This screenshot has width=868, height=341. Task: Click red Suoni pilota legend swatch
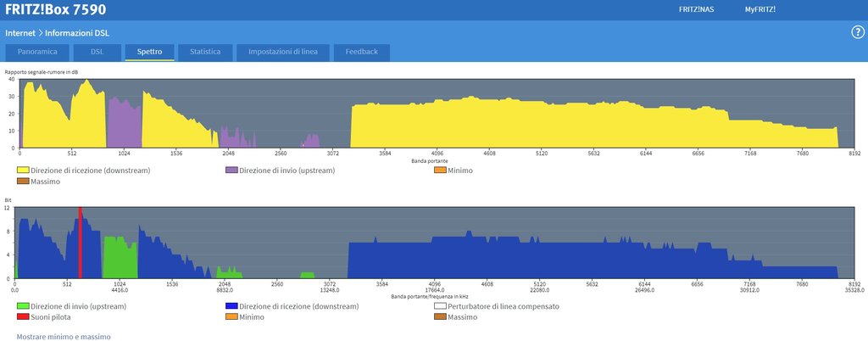tap(23, 317)
